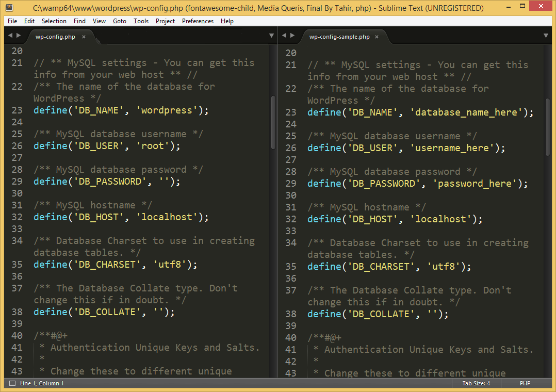
Task: Click next tab arrow in left pane
Action: coord(19,36)
